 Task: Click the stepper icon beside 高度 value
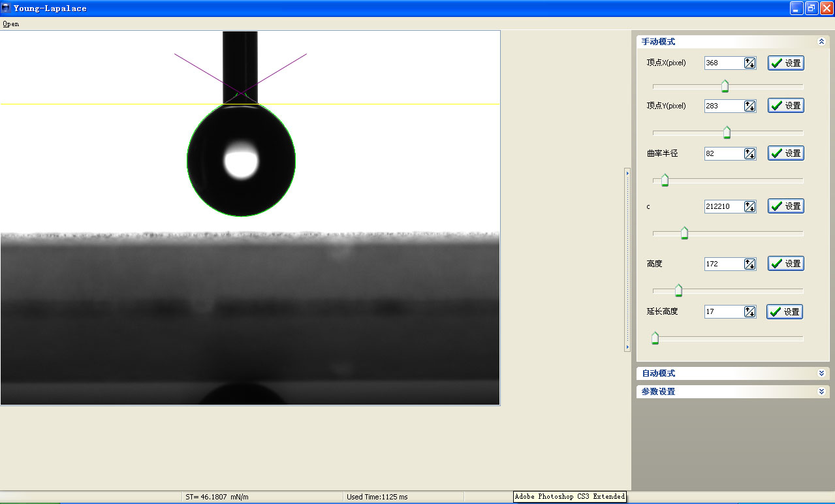(x=749, y=264)
